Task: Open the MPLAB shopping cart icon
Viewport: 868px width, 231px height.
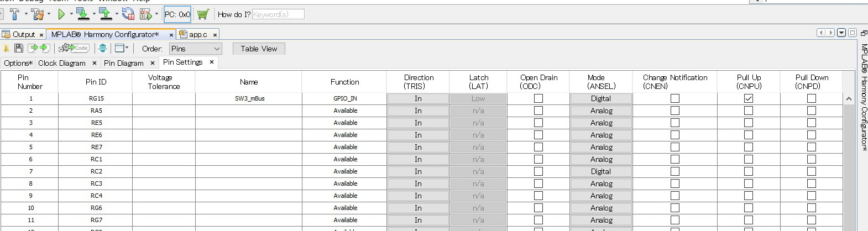Action: pyautogui.click(x=202, y=14)
